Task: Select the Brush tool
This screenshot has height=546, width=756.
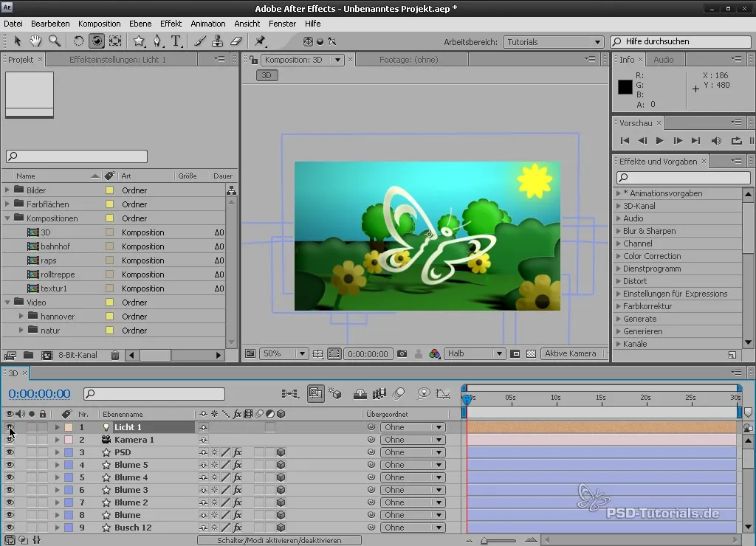Action: pos(199,41)
